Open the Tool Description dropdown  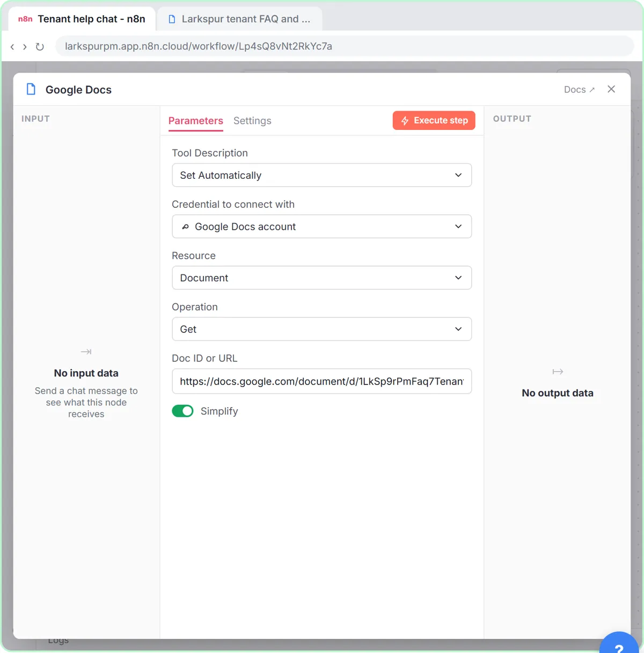click(x=321, y=175)
